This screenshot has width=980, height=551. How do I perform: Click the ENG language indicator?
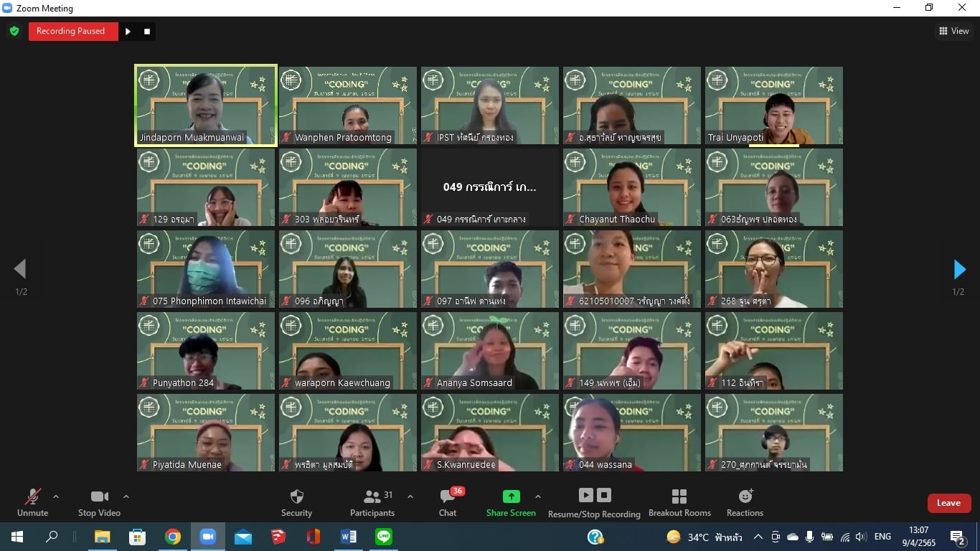882,537
